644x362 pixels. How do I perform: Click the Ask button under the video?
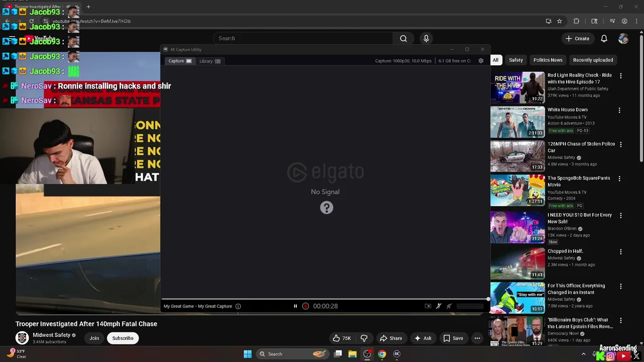tap(423, 338)
